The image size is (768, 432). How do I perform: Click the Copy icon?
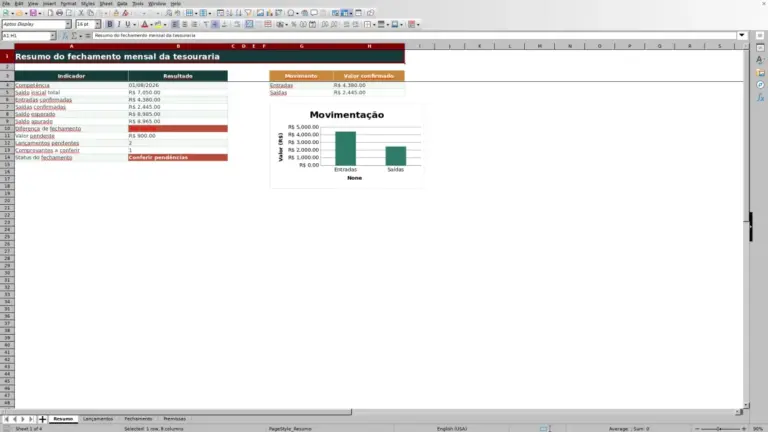[90, 13]
